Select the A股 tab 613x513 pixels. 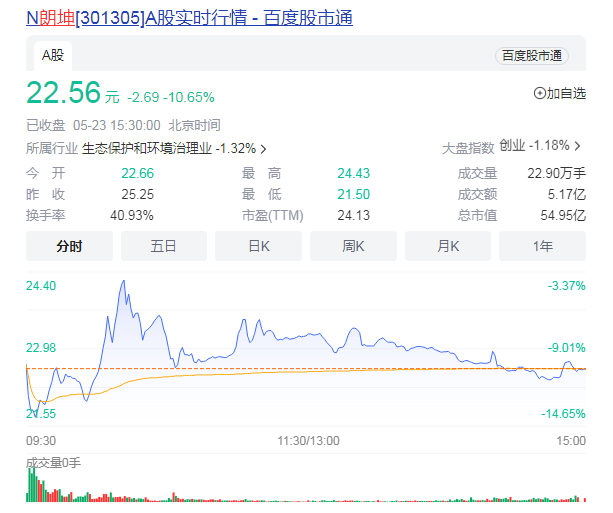coord(52,55)
